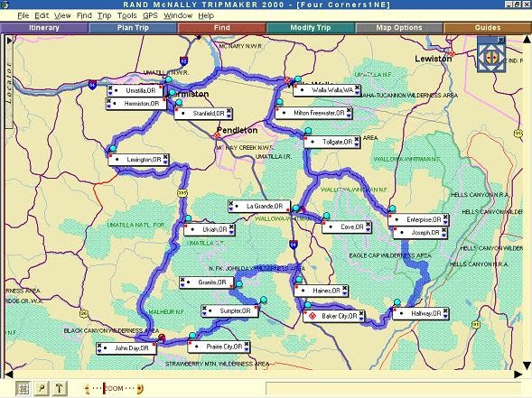Open the Window menu
This screenshot has height=398, width=532.
point(178,15)
